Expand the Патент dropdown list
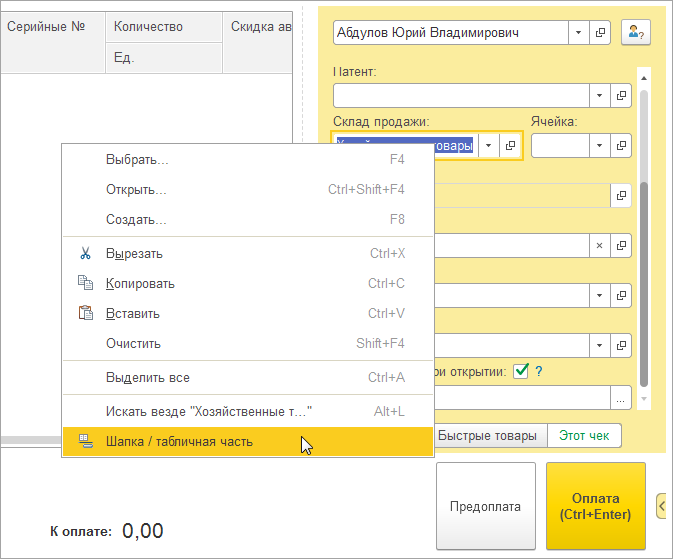673x559 pixels. tap(599, 96)
